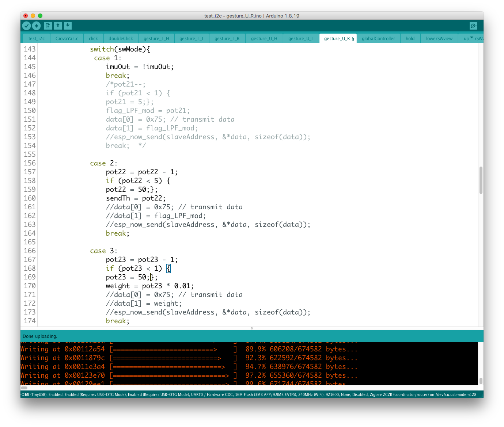504x427 pixels.
Task: Open the GiovaYas.c tab
Action: 67,39
